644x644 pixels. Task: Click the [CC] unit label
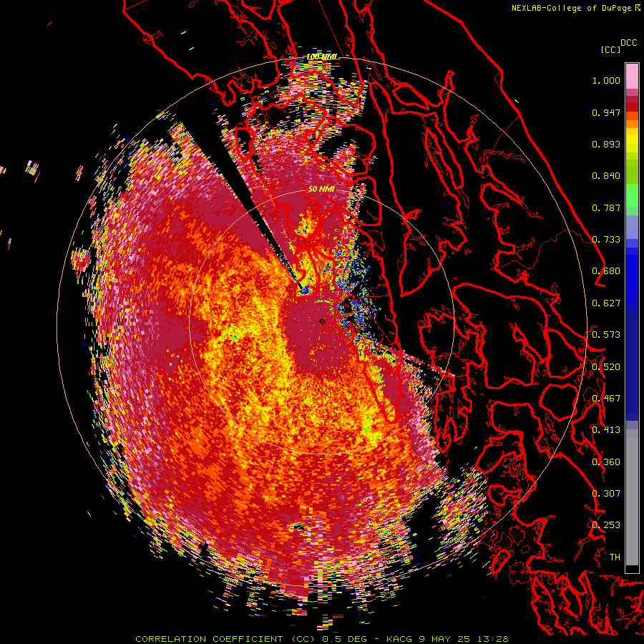610,49
